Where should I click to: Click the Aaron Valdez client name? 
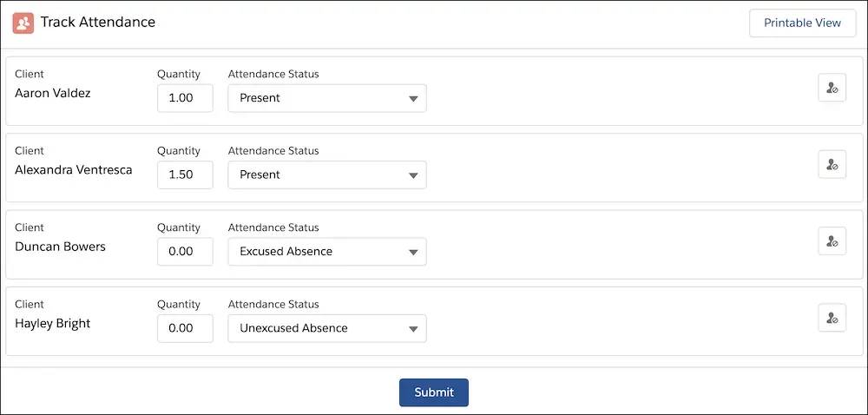pyautogui.click(x=53, y=93)
